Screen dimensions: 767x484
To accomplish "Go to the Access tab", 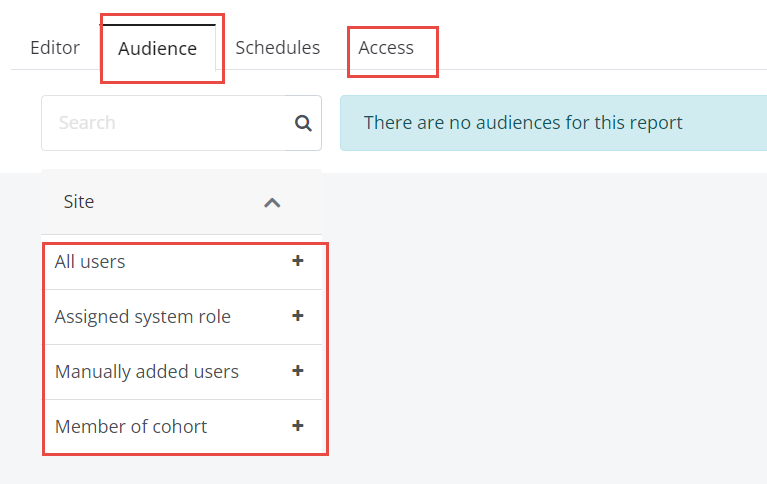I will click(x=386, y=48).
